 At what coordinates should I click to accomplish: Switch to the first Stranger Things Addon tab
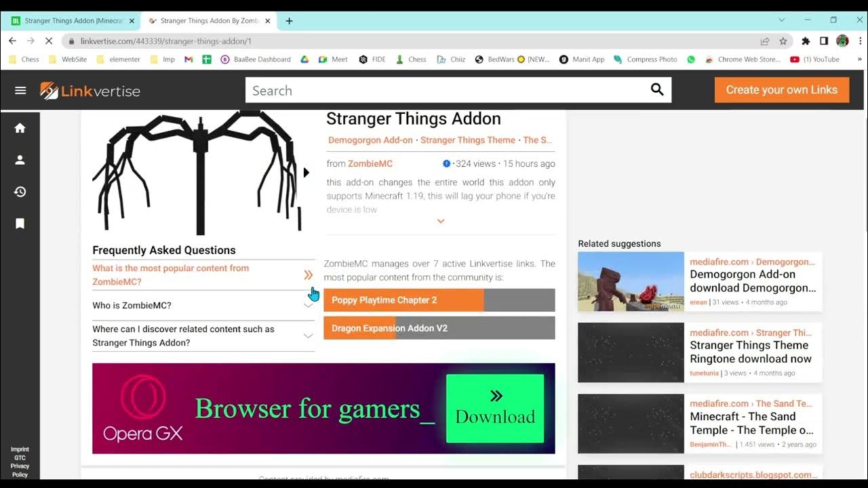[73, 21]
